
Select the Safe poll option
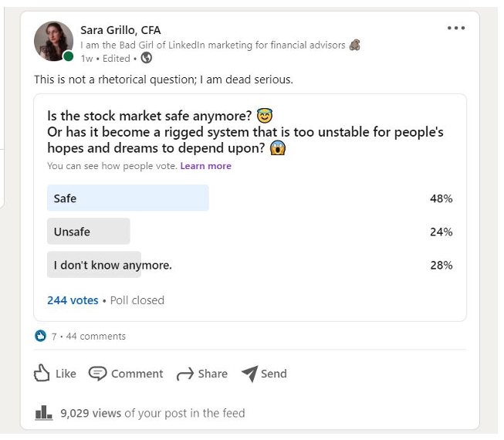click(128, 198)
